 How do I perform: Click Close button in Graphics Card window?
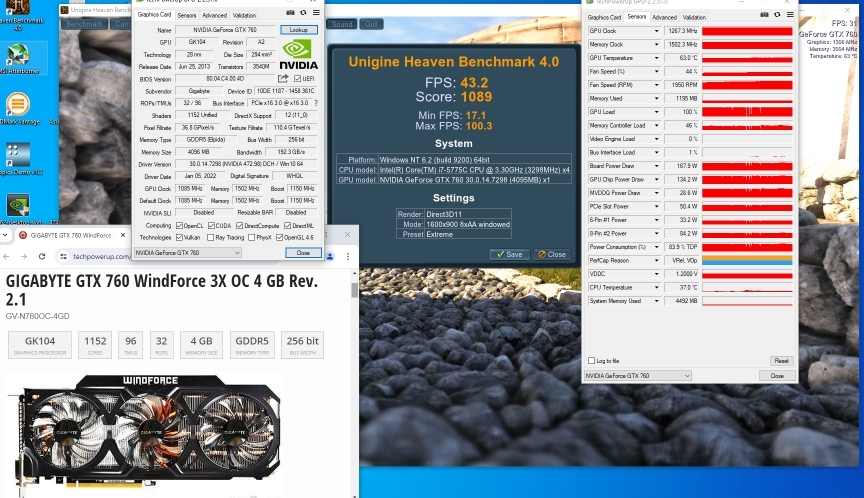[x=303, y=253]
